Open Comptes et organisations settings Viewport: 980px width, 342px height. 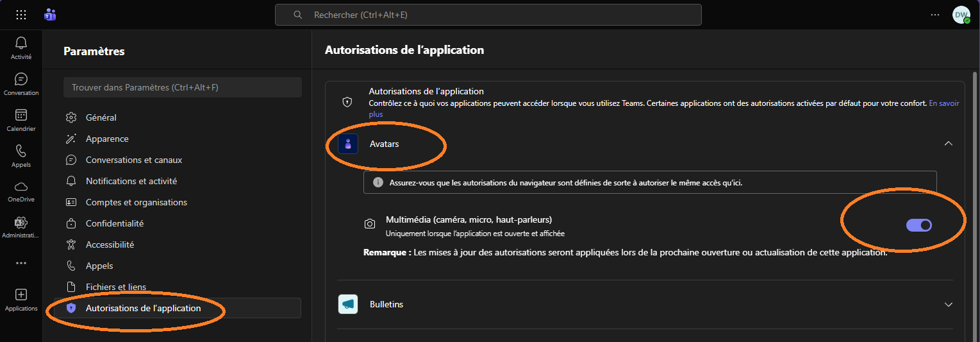pos(137,202)
